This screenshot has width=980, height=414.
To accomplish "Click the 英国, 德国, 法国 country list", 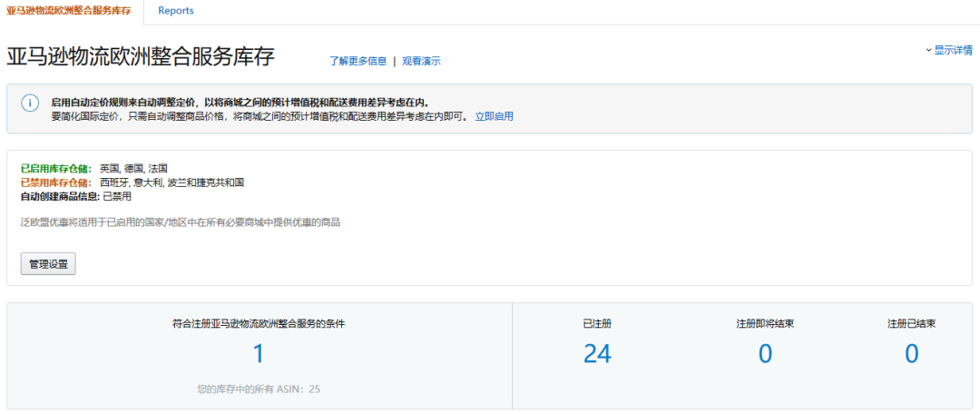I will [133, 168].
